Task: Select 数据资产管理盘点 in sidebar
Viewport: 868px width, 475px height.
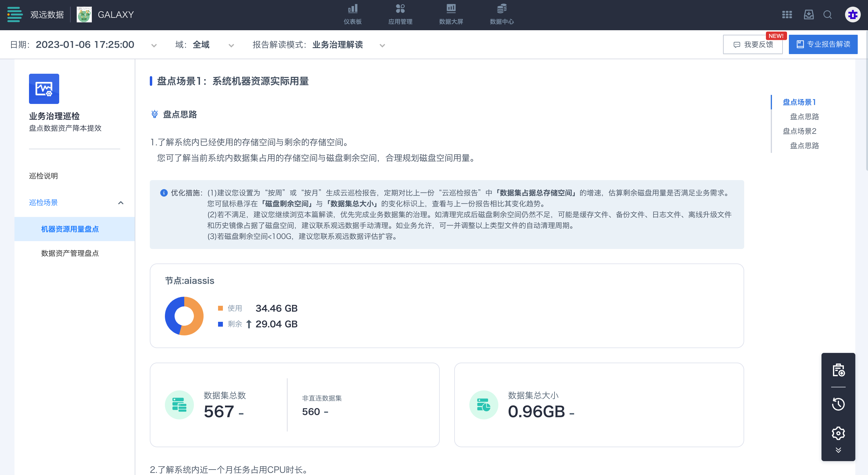Action: (70, 253)
